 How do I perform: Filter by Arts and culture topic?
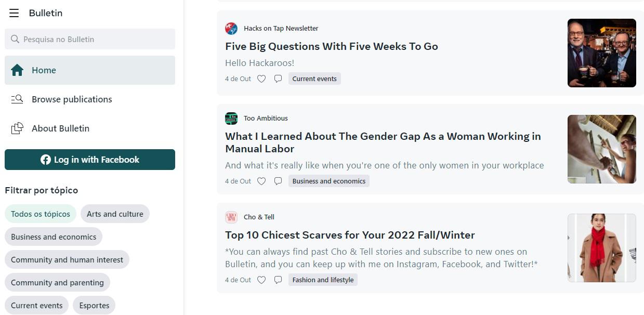coord(115,214)
